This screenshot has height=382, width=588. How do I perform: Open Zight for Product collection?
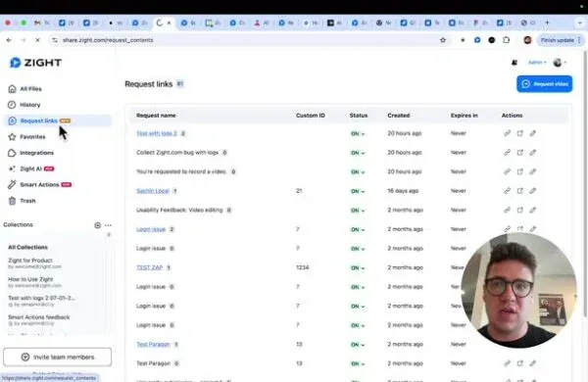(34, 263)
